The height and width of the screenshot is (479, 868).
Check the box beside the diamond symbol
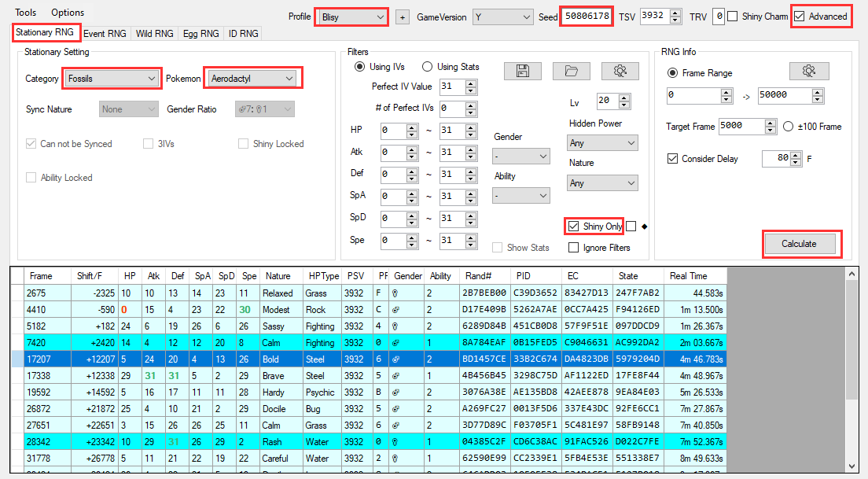click(x=631, y=226)
